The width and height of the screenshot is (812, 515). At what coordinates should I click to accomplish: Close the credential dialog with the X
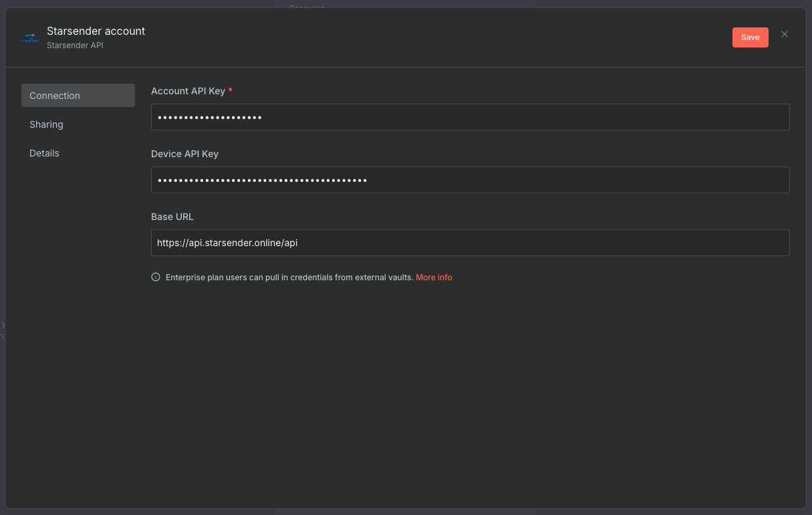(x=785, y=34)
